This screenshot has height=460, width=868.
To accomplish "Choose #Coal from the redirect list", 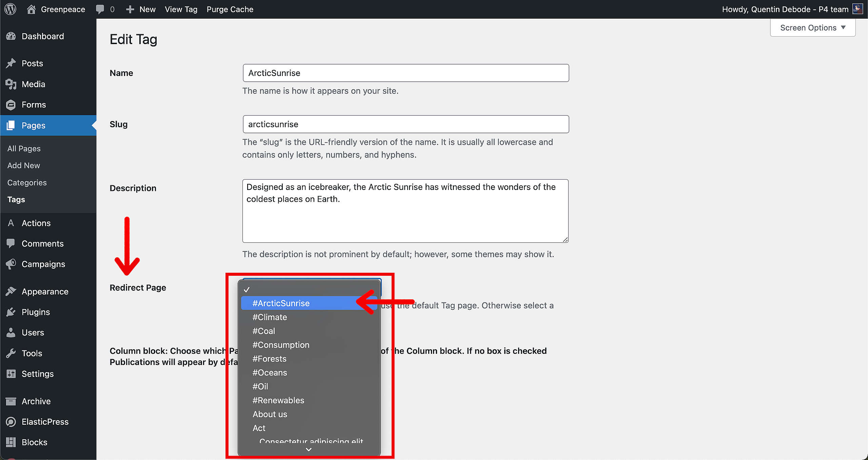I will (309, 331).
